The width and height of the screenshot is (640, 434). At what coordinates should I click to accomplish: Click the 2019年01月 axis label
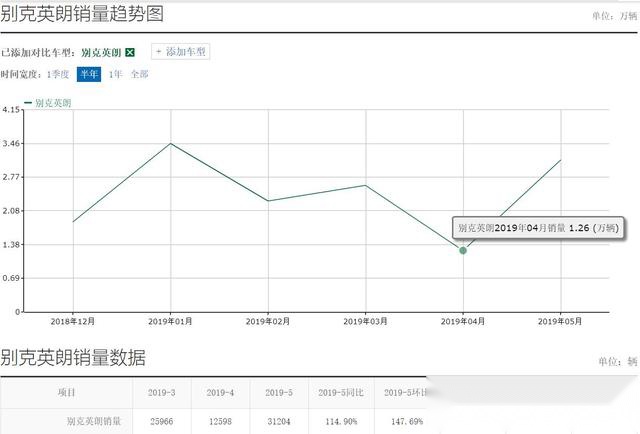[x=170, y=322]
